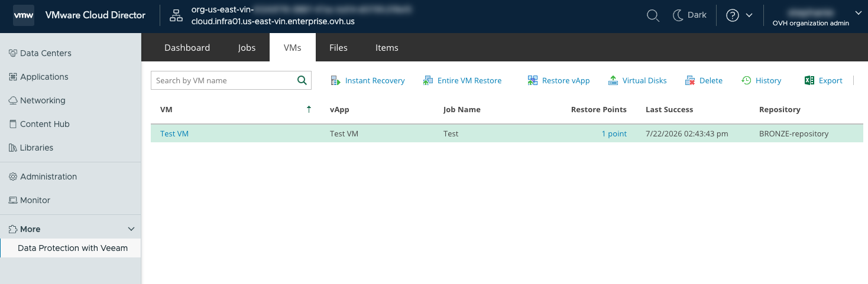Select Data Protection with Veeam
The width and height of the screenshot is (868, 284).
click(x=71, y=248)
